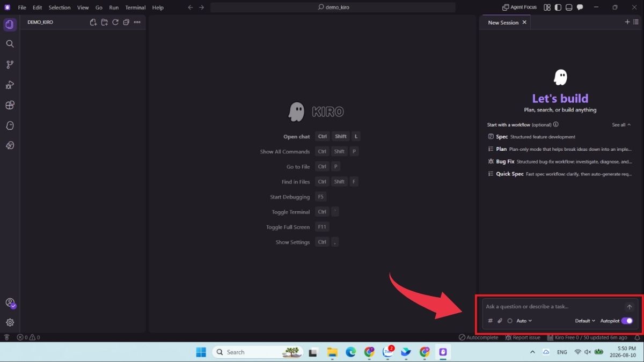Open the Extensions view icon

10,105
